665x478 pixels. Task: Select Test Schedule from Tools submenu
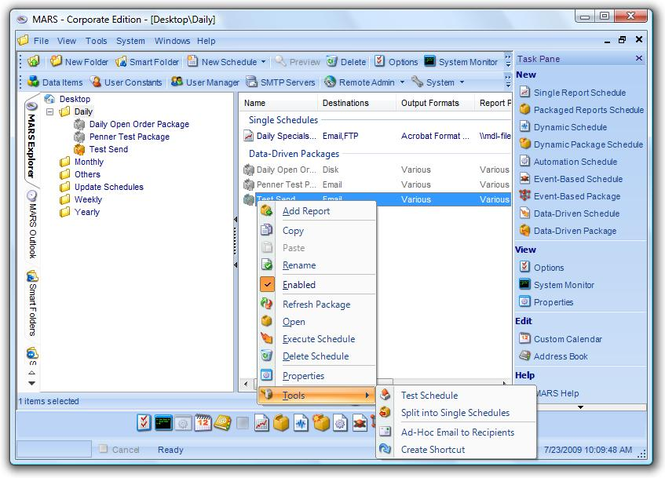456,395
